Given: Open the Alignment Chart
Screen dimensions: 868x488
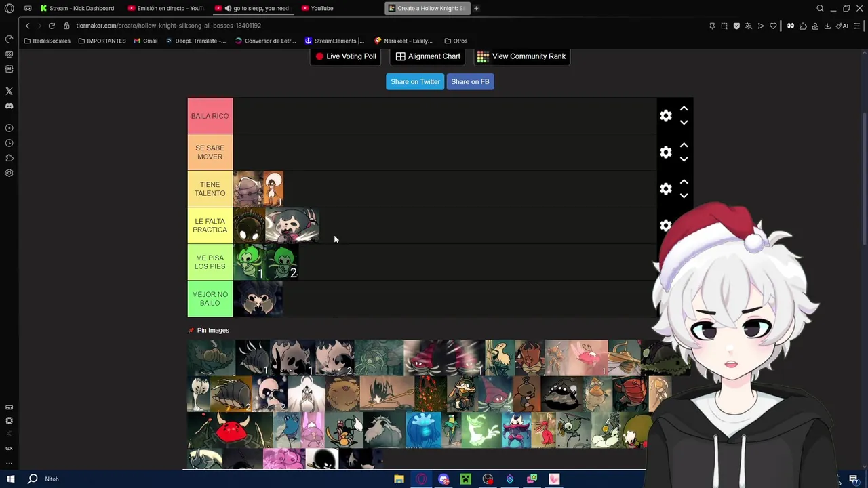Looking at the screenshot, I should tap(428, 56).
